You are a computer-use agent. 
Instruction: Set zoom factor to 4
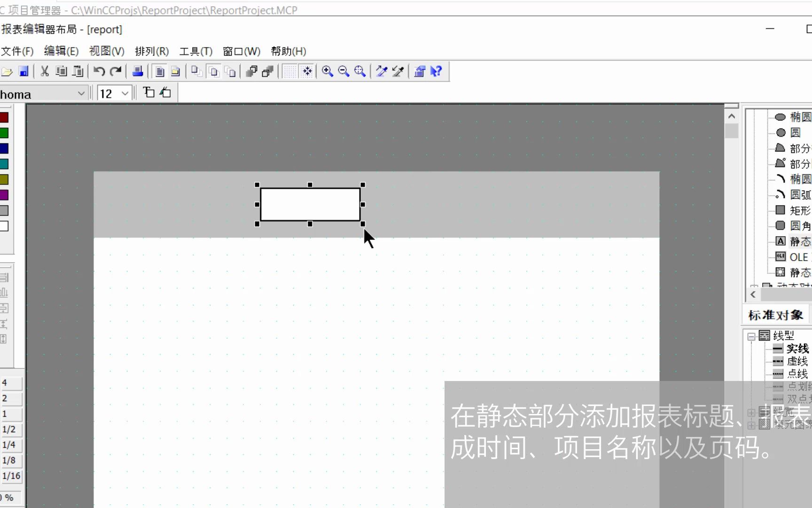(x=11, y=383)
